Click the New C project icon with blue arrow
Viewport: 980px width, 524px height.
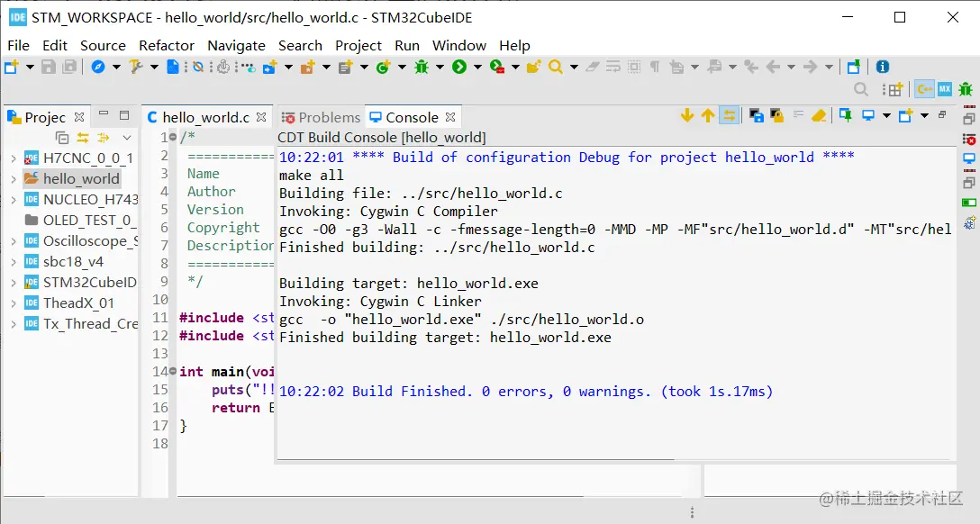pyautogui.click(x=269, y=67)
